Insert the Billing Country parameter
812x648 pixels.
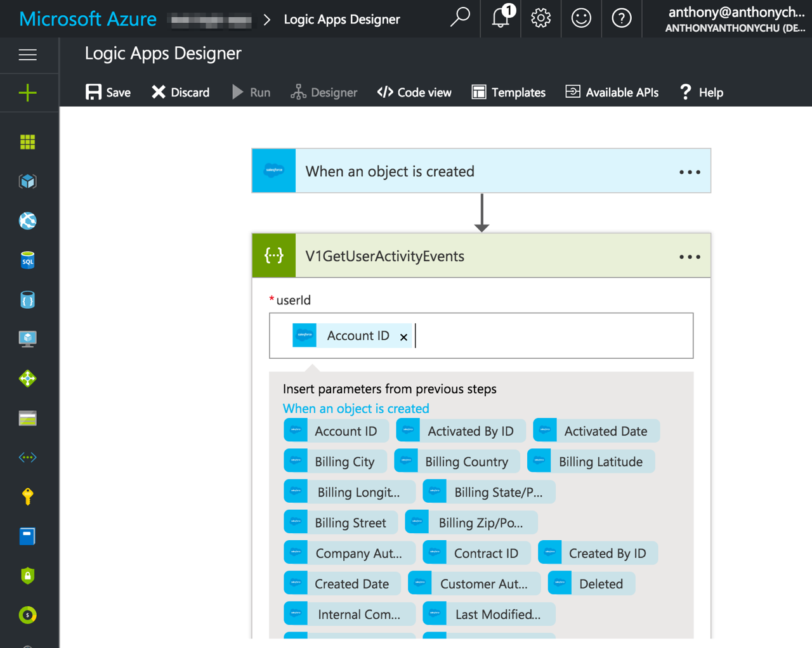[x=457, y=461]
